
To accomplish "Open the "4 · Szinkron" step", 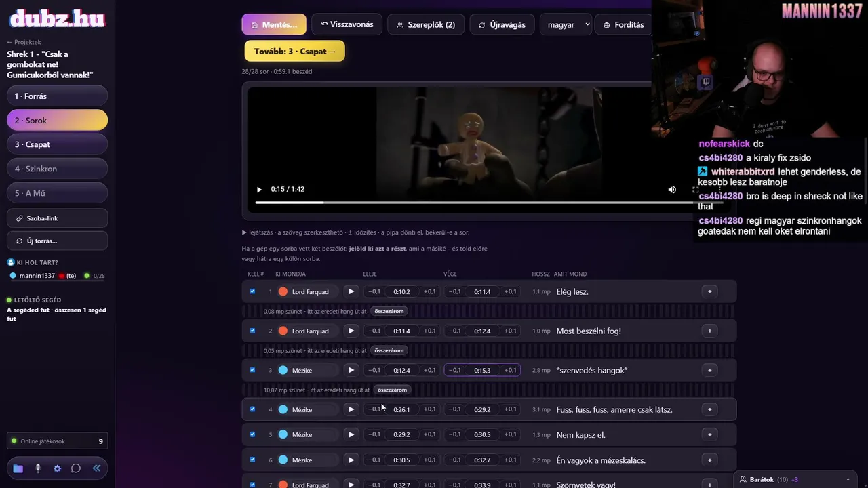I will pyautogui.click(x=57, y=169).
